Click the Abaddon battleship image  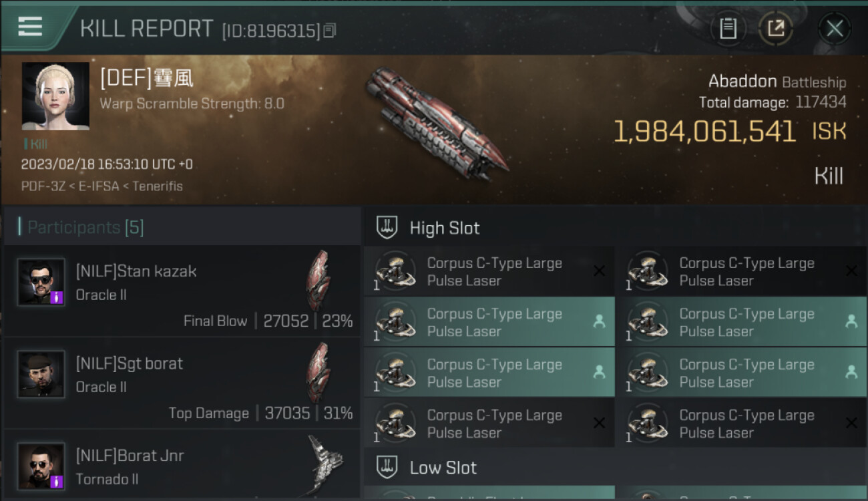tap(434, 124)
